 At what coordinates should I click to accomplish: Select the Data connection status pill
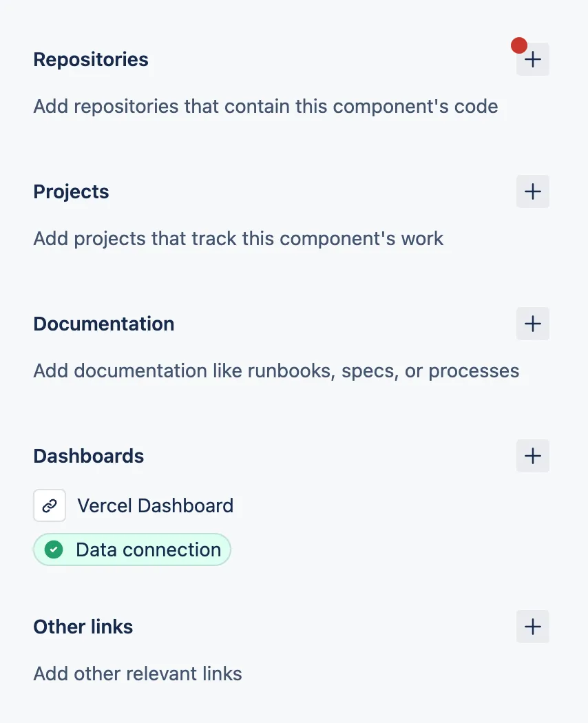tap(132, 549)
